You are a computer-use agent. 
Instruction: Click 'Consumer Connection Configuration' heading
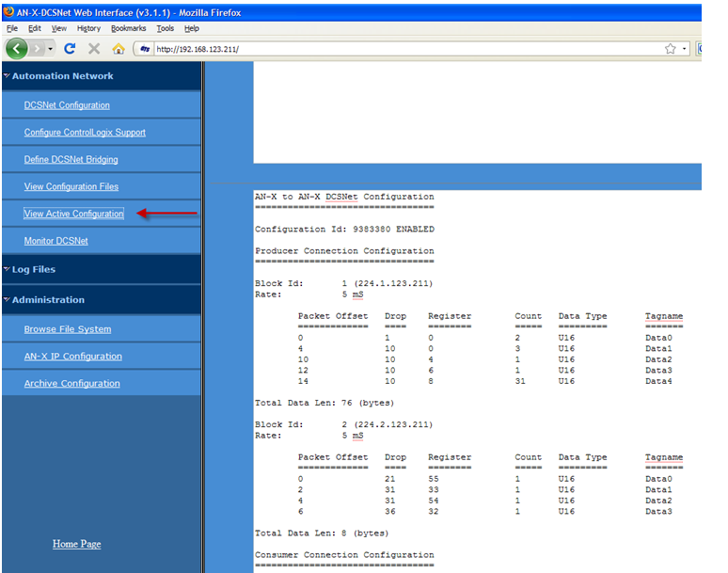point(344,555)
